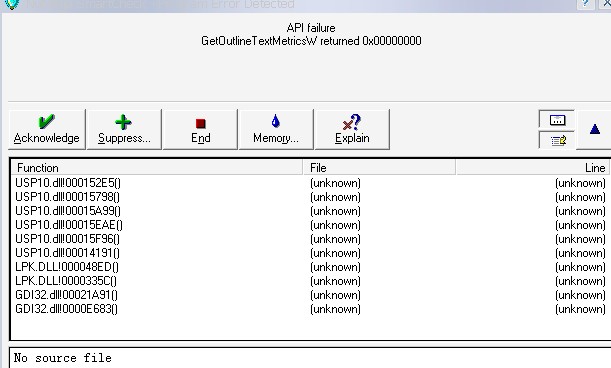This screenshot has width=611, height=368.
Task: Click the blue up-arrow collapse button
Action: [594, 129]
